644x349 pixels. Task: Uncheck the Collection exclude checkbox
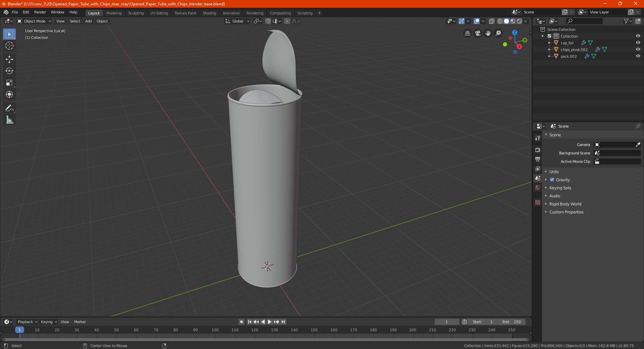coord(549,36)
